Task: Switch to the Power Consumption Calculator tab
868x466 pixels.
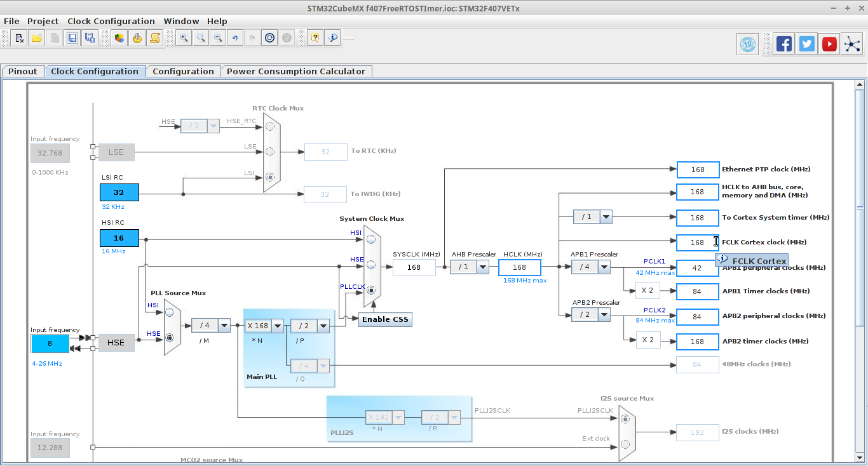Action: click(x=296, y=71)
